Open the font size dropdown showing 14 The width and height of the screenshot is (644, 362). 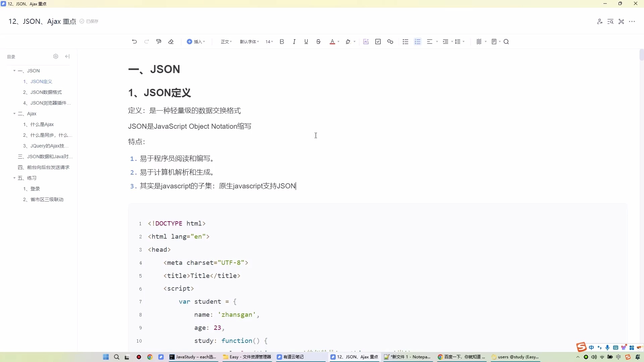(269, 41)
